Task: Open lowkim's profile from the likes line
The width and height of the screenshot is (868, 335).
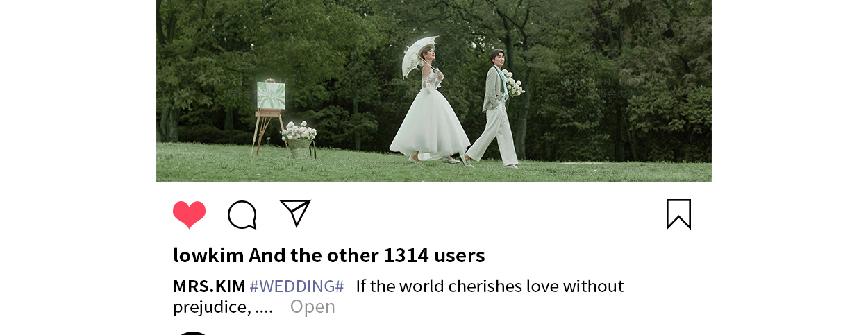Action: point(208,255)
